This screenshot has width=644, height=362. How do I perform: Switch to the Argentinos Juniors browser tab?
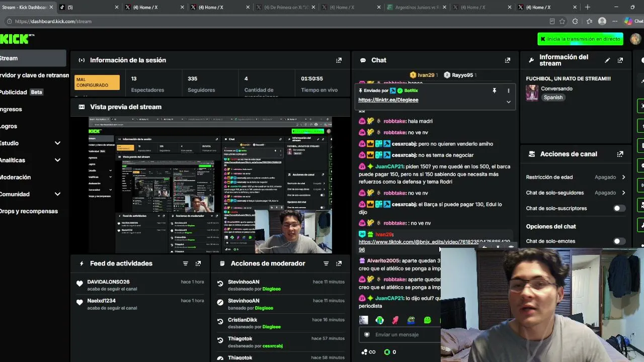[417, 8]
